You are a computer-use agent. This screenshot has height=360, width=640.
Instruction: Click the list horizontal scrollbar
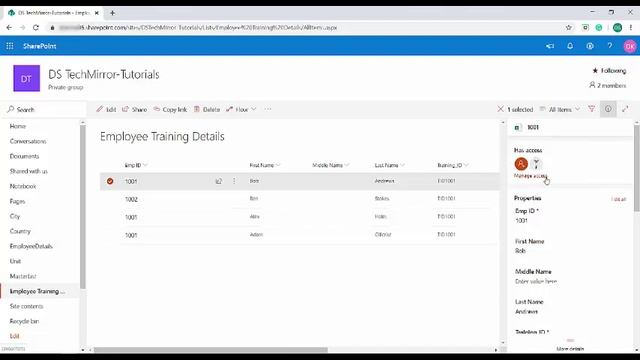click(211, 350)
